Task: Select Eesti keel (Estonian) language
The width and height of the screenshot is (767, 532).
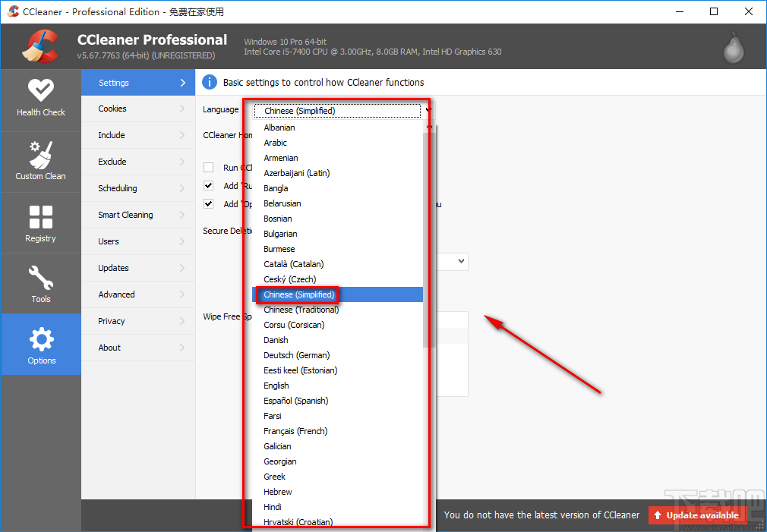Action: tap(337, 370)
